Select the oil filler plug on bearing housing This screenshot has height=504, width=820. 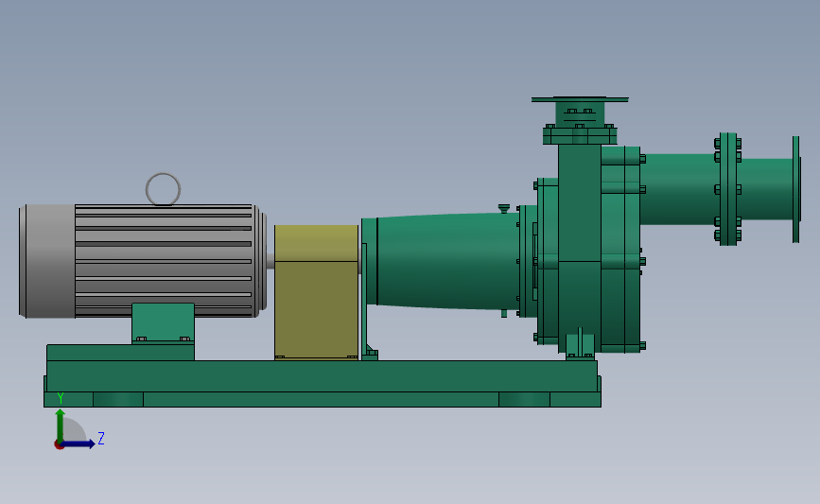click(x=503, y=209)
